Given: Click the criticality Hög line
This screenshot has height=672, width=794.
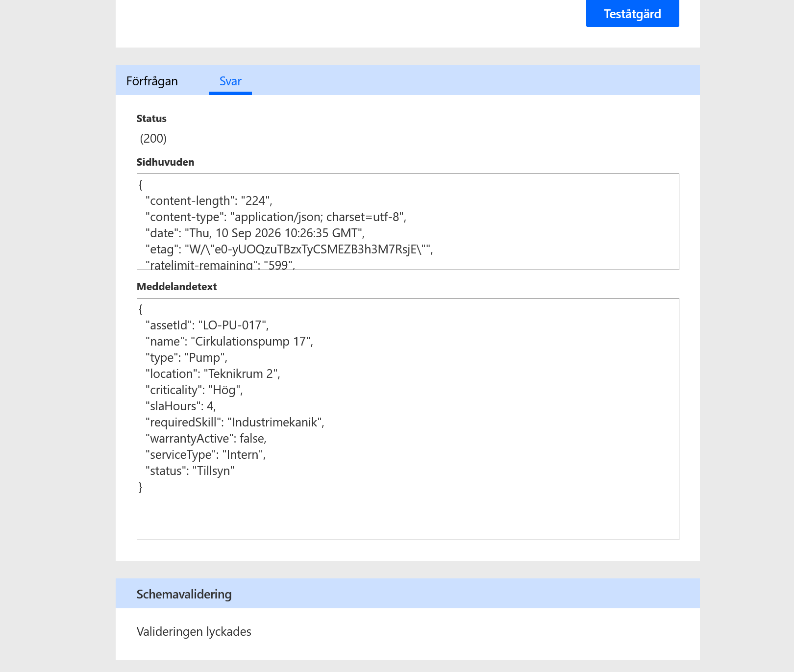Looking at the screenshot, I should 194,390.
